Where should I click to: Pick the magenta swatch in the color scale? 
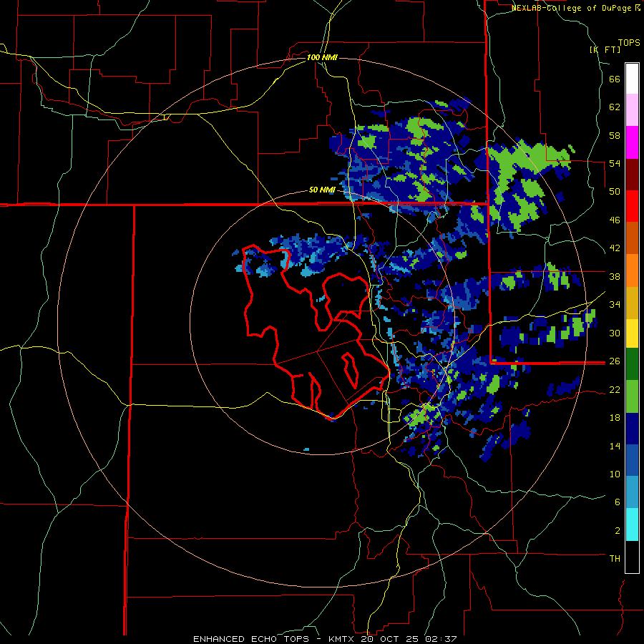pos(632,142)
